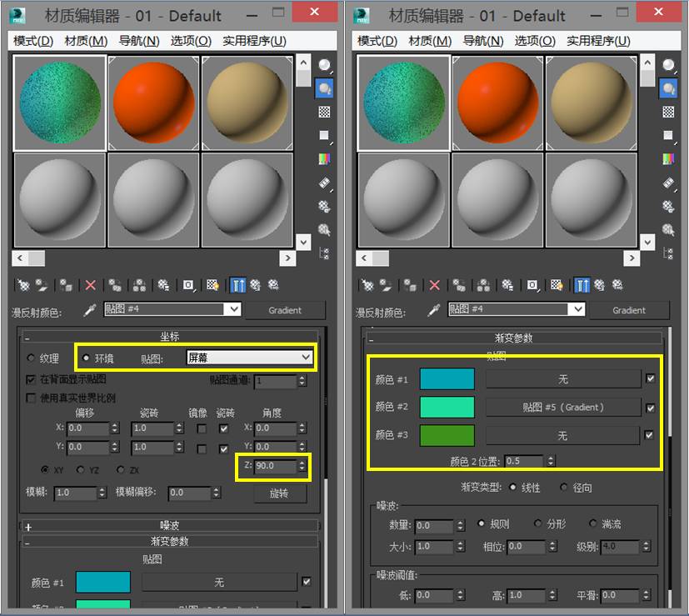
Task: Click 旋转 button in left window
Action: pos(279,493)
